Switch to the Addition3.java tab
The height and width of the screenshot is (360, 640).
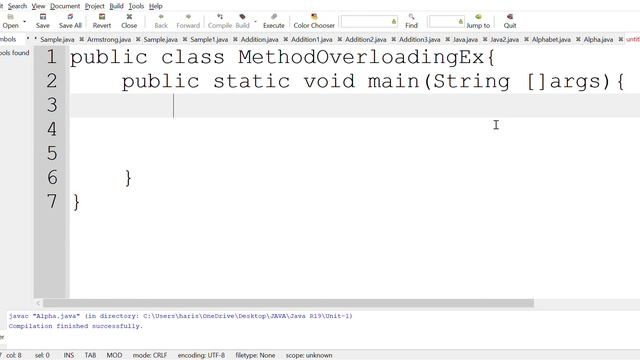pos(420,40)
